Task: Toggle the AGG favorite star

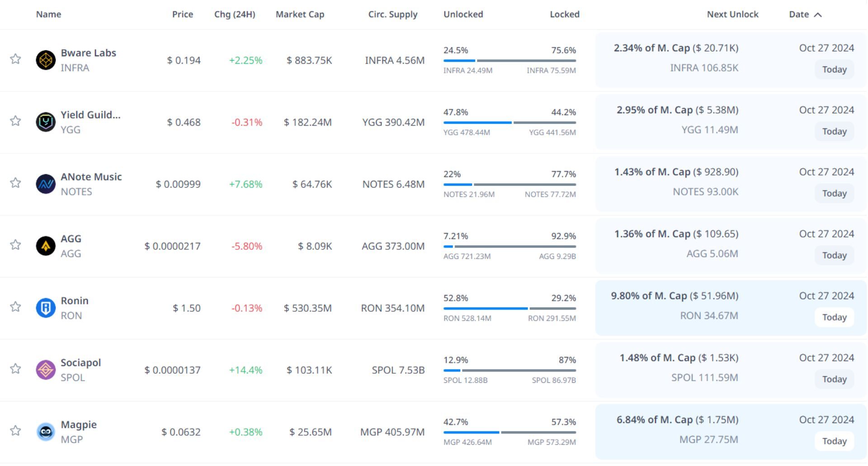Action: [x=16, y=245]
